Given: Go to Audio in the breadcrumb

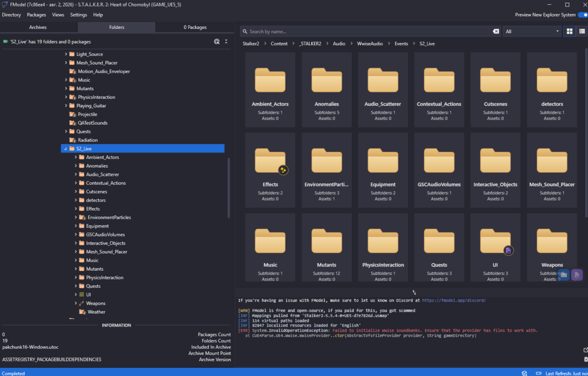Looking at the screenshot, I should click(339, 44).
